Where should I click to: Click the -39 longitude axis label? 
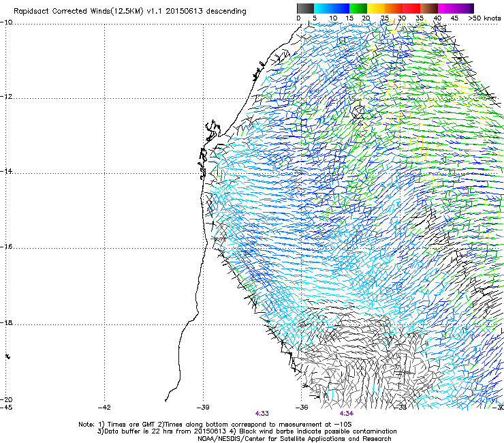pos(203,408)
